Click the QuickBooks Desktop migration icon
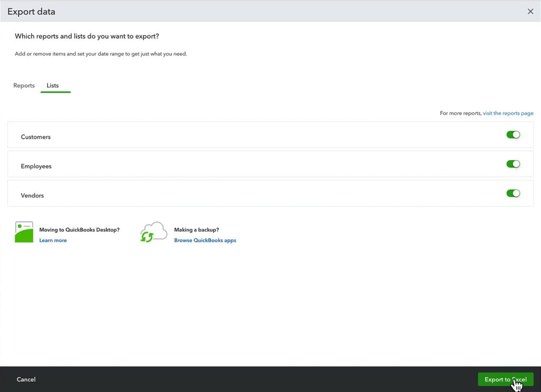The image size is (541, 392). [x=23, y=232]
